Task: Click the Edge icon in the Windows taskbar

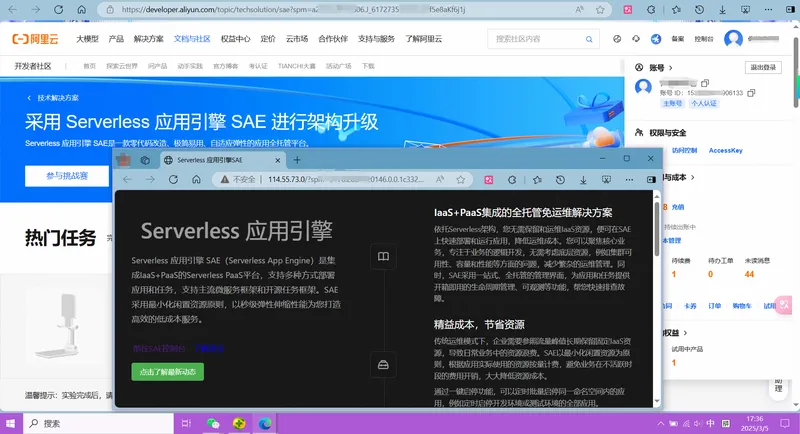Action: 265,423
